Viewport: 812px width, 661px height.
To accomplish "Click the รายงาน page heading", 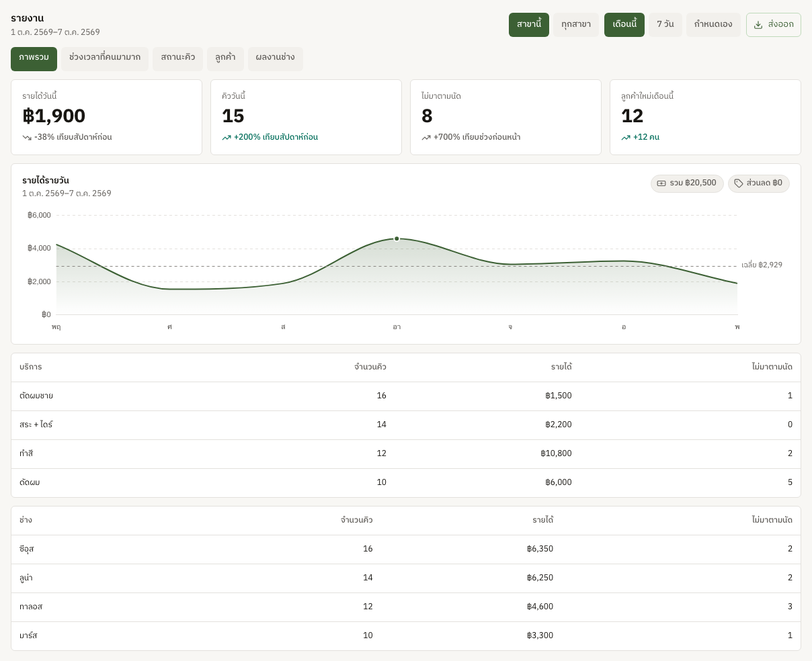I will [x=28, y=18].
